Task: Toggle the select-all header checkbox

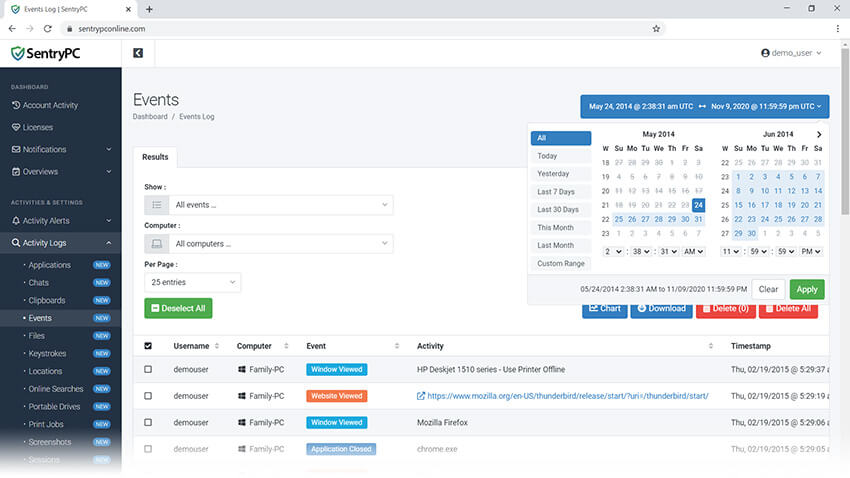Action: point(149,346)
